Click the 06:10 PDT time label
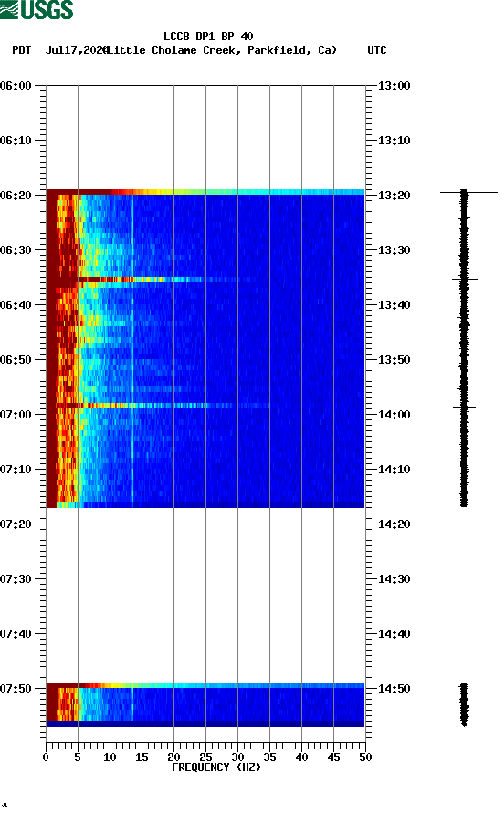 [16, 141]
